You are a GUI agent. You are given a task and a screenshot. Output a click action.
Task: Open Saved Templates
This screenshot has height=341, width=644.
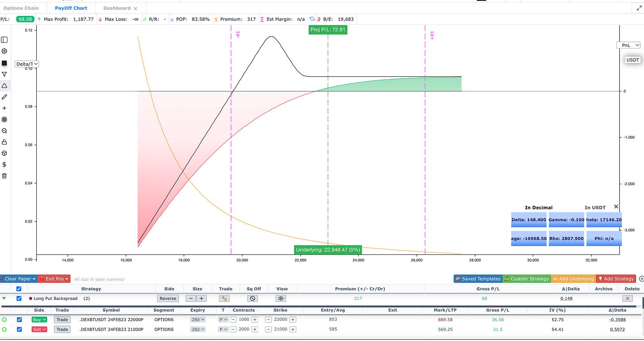coord(478,279)
